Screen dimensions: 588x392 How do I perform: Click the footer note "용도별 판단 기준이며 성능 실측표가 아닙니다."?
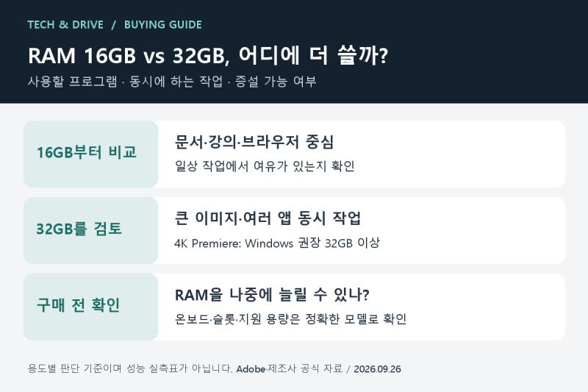(x=130, y=368)
